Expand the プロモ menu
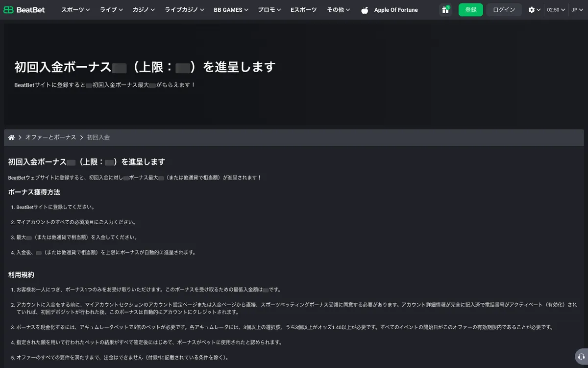 269,10
